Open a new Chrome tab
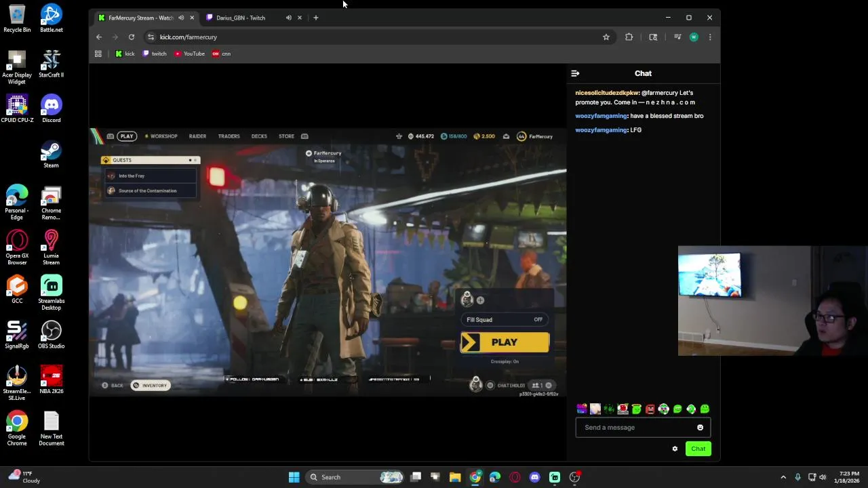Image resolution: width=868 pixels, height=488 pixels. click(x=316, y=18)
